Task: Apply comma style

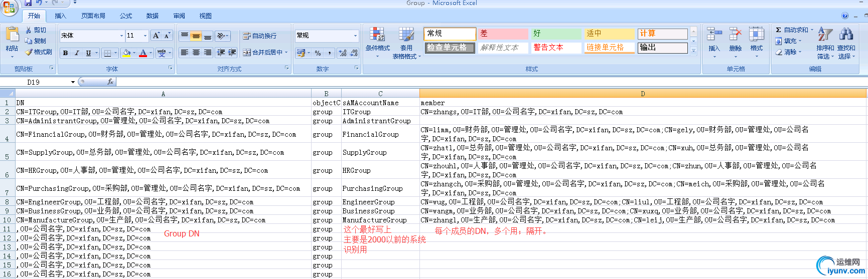Action: 329,53
